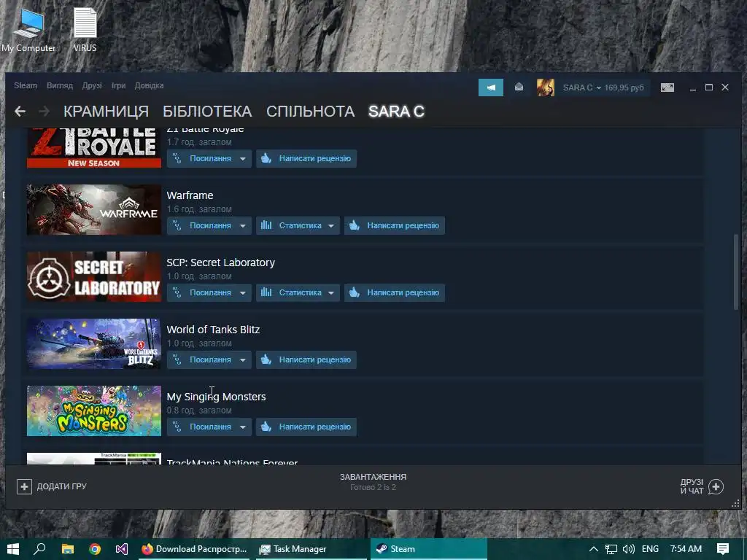Open the My Singing Monsters title link
The image size is (747, 560).
coord(216,397)
